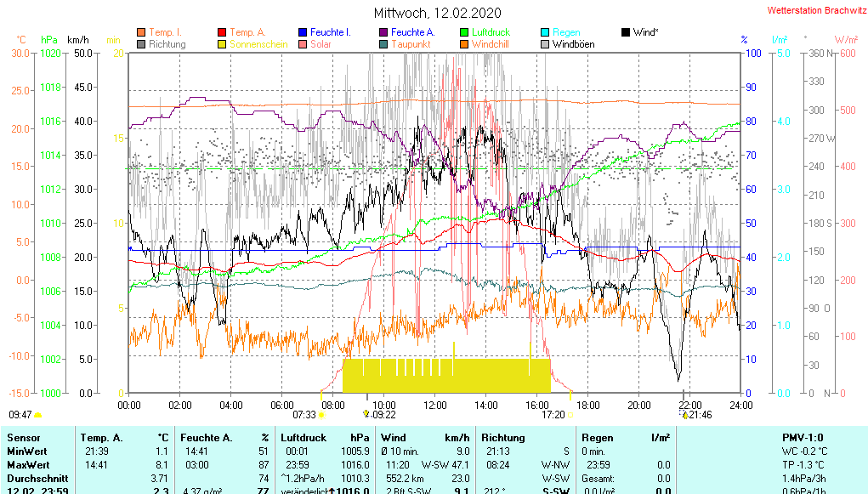Click the moon icon next to 09:47
Viewport: 868px width, 494px height.
pos(38,415)
